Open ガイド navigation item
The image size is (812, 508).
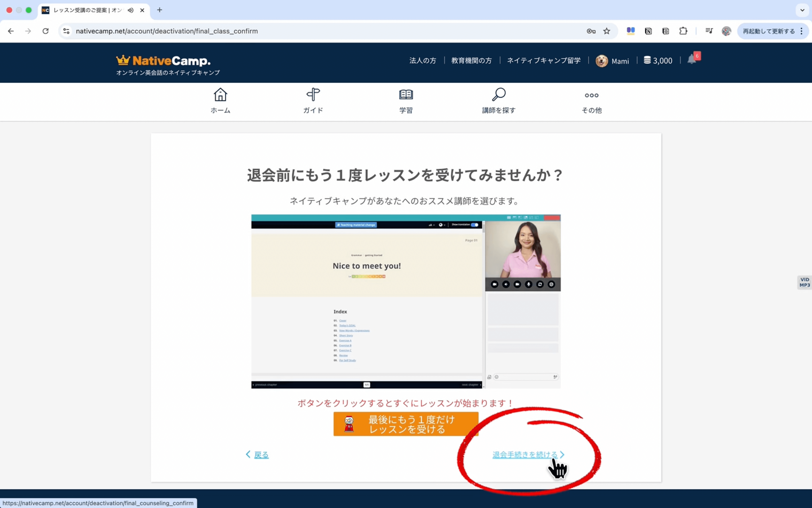313,101
